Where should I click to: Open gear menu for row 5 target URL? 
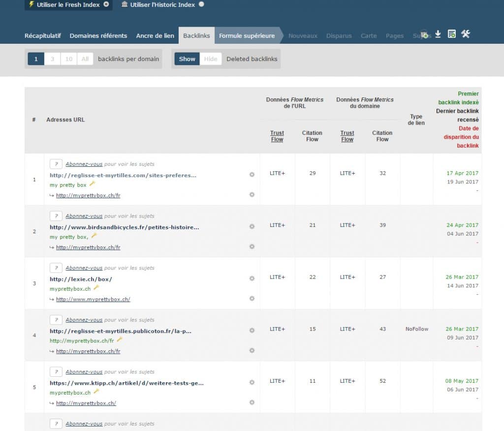(x=252, y=402)
